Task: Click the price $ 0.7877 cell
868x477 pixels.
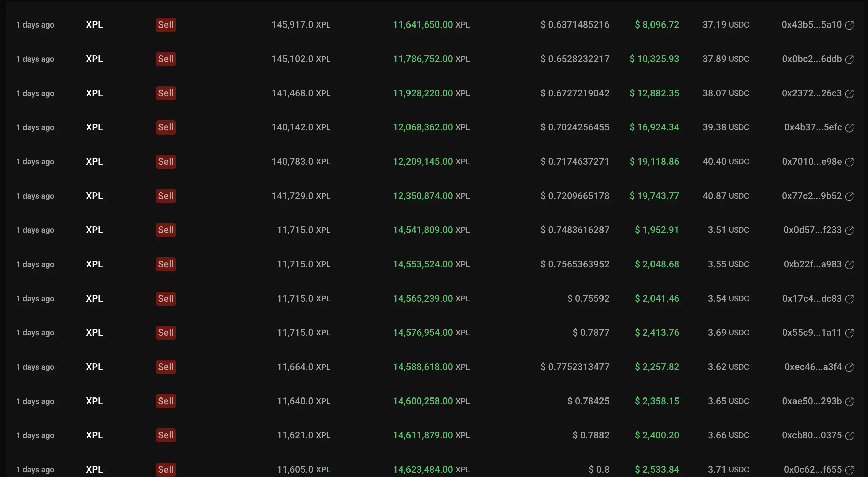Action: (x=591, y=332)
